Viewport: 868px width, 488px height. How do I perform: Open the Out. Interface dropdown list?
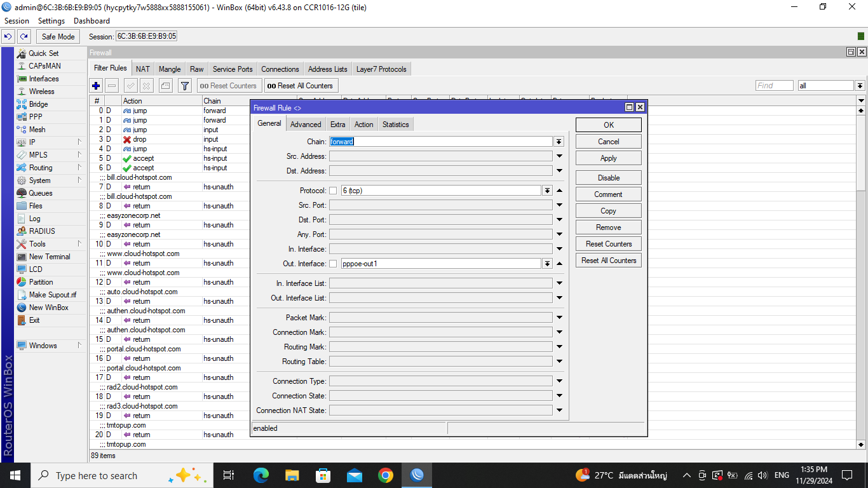547,264
